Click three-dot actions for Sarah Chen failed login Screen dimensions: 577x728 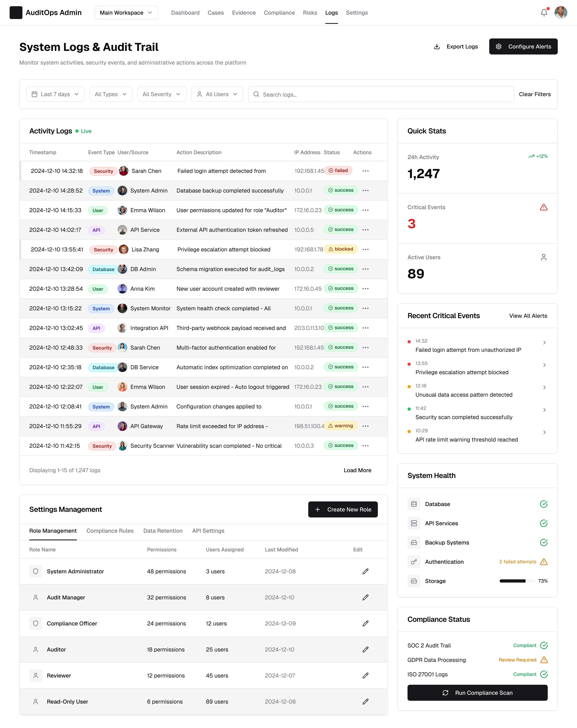(365, 171)
